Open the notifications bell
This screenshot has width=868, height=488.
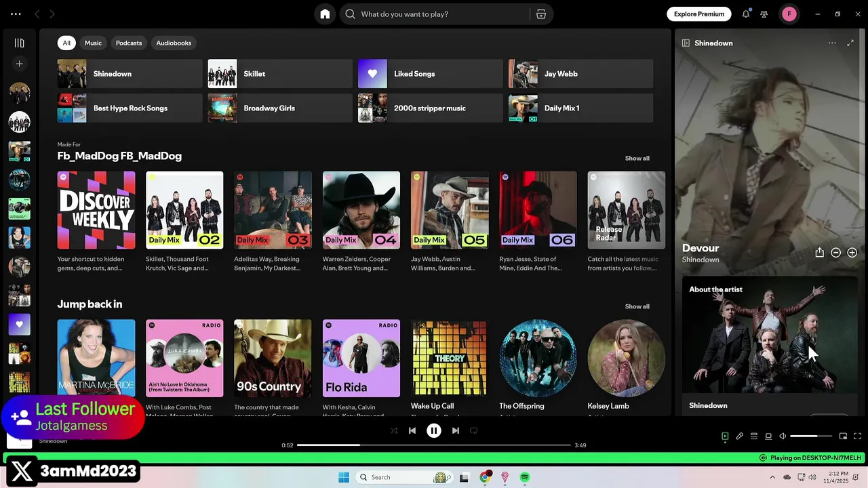coord(746,14)
